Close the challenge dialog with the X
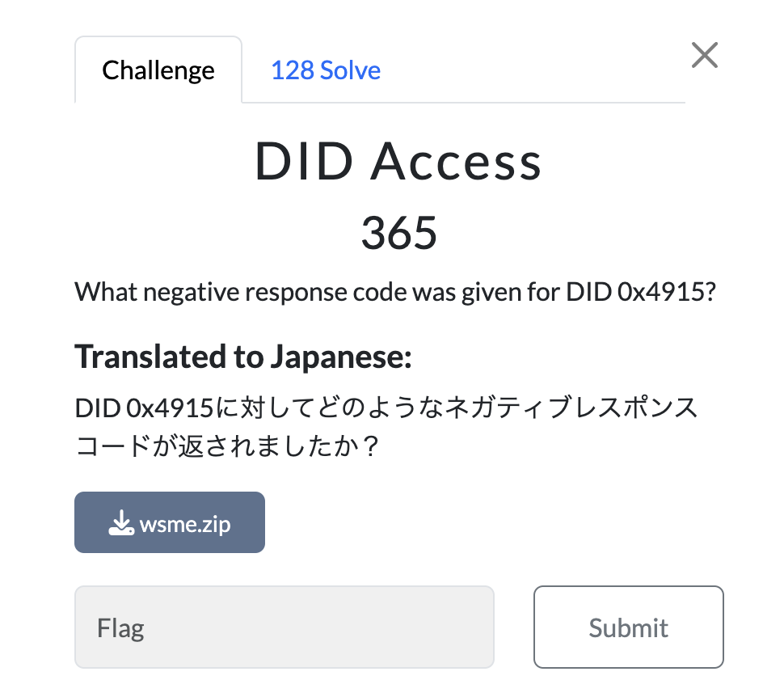The height and width of the screenshot is (697, 784). tap(705, 55)
